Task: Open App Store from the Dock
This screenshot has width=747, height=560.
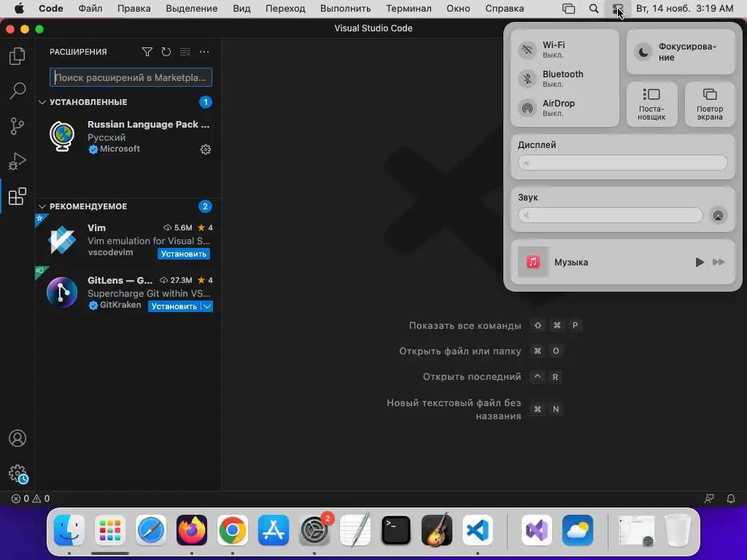Action: point(274,530)
